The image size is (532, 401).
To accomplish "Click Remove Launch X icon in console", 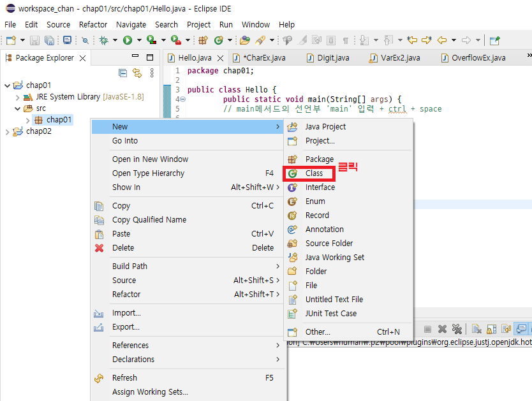I will (x=442, y=329).
